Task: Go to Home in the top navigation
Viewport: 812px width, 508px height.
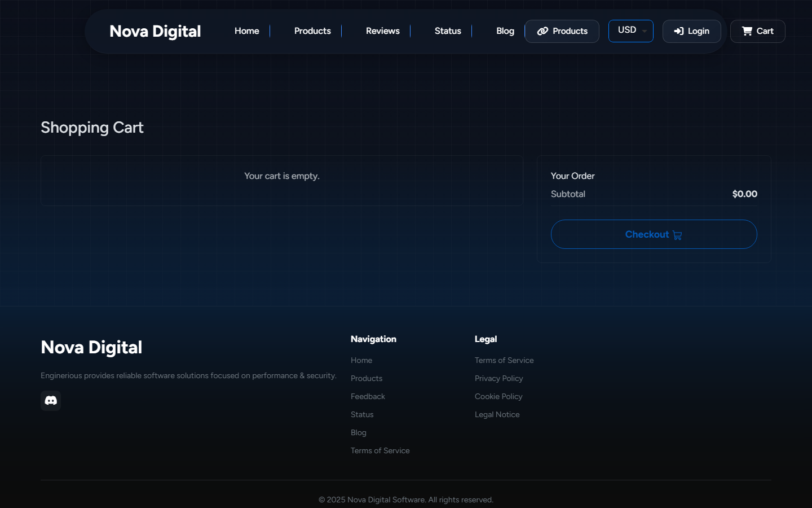Action: 247,31
